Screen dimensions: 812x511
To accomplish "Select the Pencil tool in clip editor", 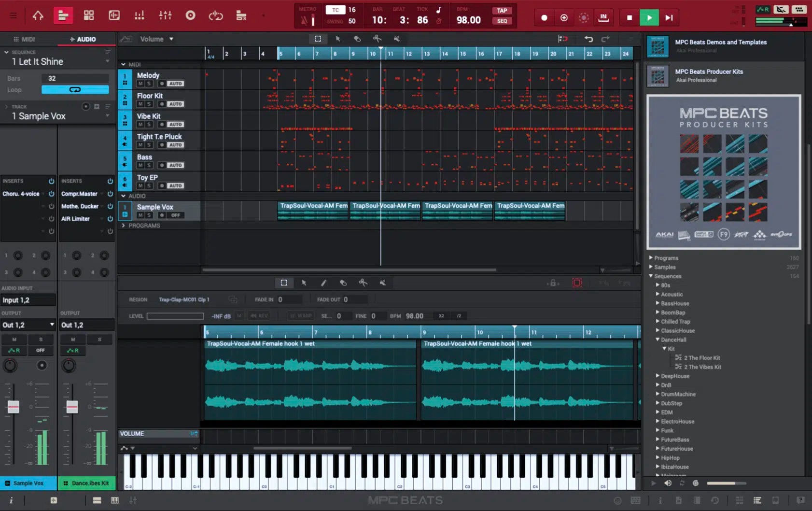I will click(x=324, y=283).
